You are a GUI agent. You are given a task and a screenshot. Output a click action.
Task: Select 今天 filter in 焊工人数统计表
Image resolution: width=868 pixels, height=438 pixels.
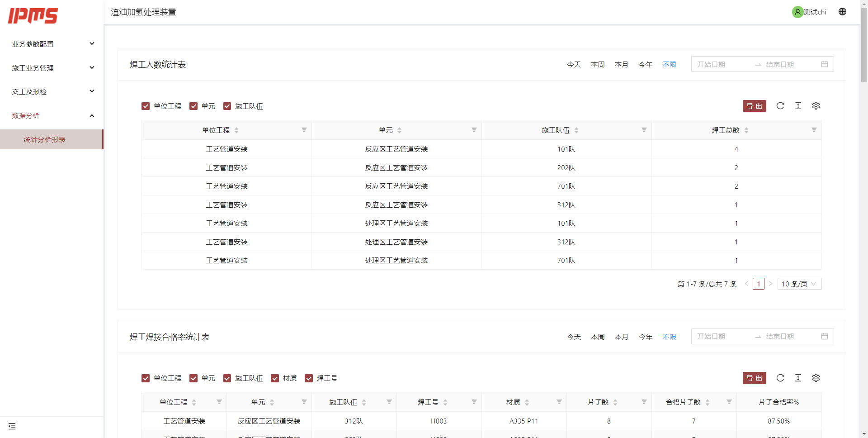coord(574,64)
